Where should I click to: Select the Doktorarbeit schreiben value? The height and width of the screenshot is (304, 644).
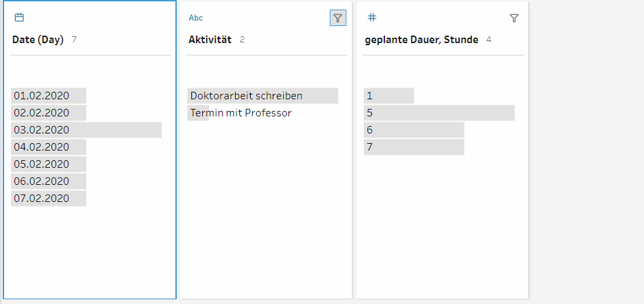pyautogui.click(x=247, y=96)
